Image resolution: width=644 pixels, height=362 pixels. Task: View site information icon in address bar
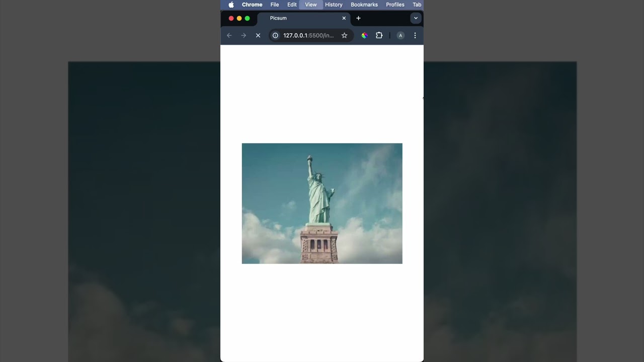[x=275, y=35]
